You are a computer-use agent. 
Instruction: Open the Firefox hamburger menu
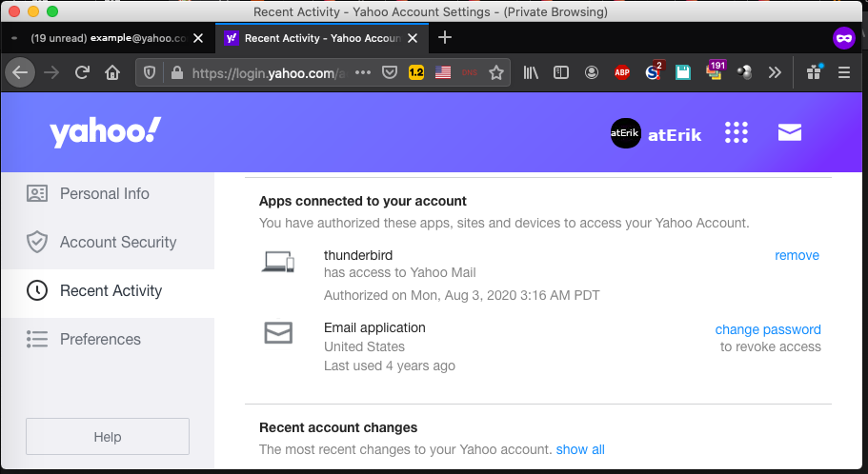coord(843,72)
